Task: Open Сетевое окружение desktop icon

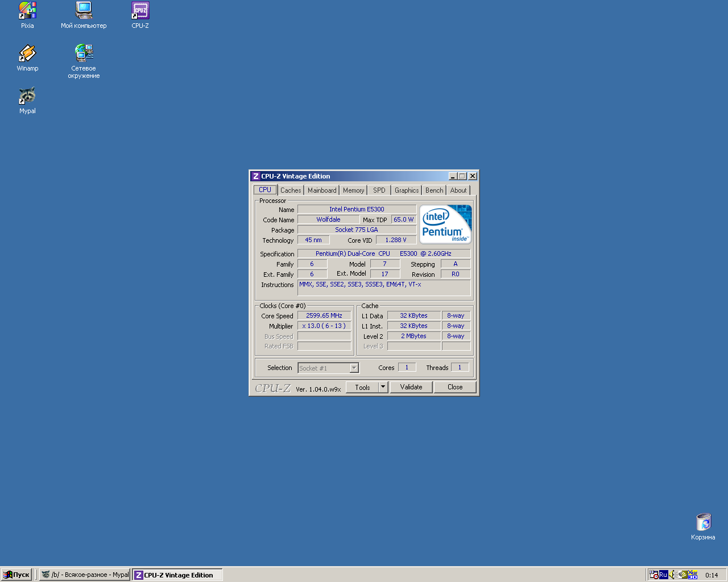Action: 84,54
